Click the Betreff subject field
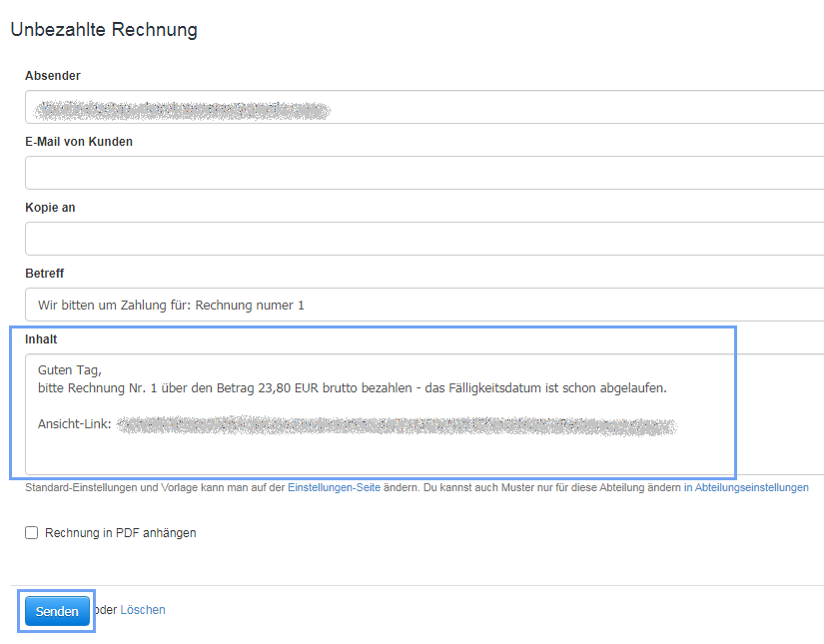Viewport: 824px width, 644px height. (x=424, y=305)
